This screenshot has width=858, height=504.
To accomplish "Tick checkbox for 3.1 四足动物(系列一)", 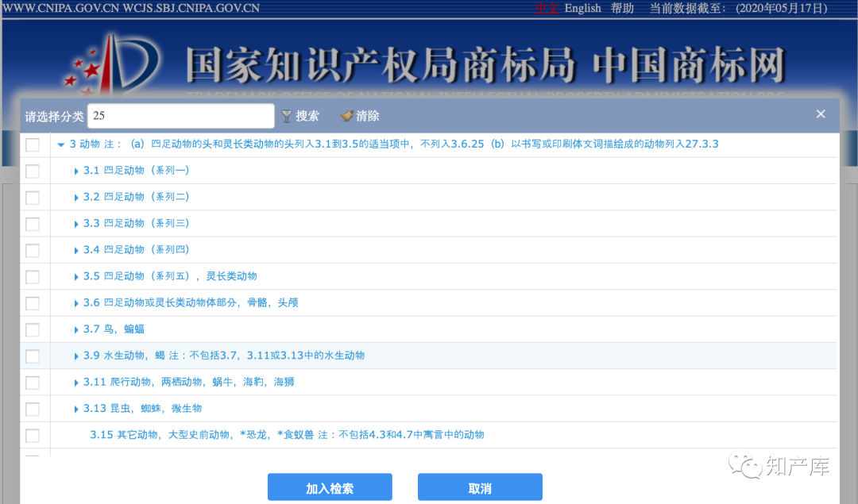I will point(33,171).
